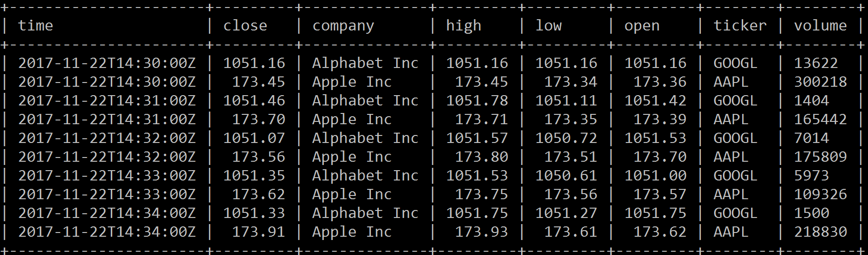This screenshot has height=255, width=868.
Task: Click low value 1050.72
Action: pos(566,138)
